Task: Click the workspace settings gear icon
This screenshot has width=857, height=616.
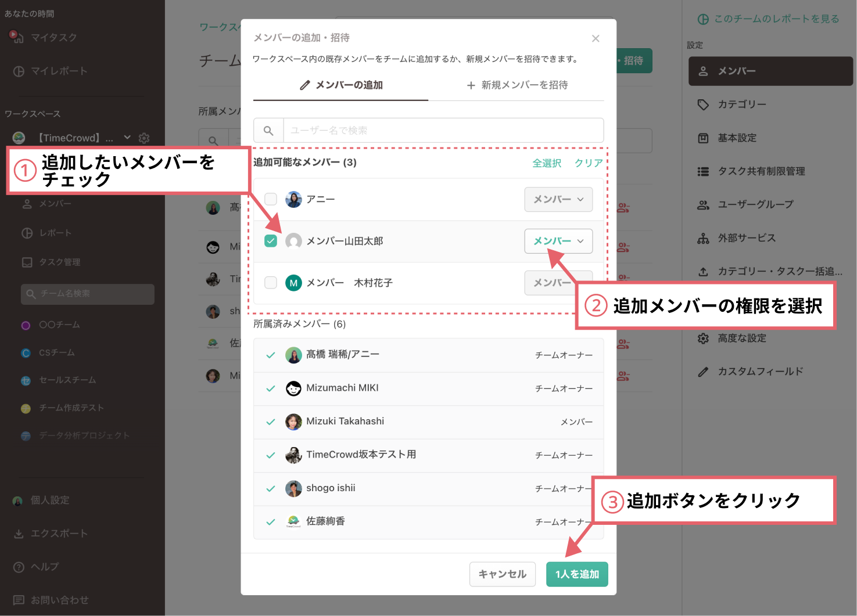Action: point(144,138)
